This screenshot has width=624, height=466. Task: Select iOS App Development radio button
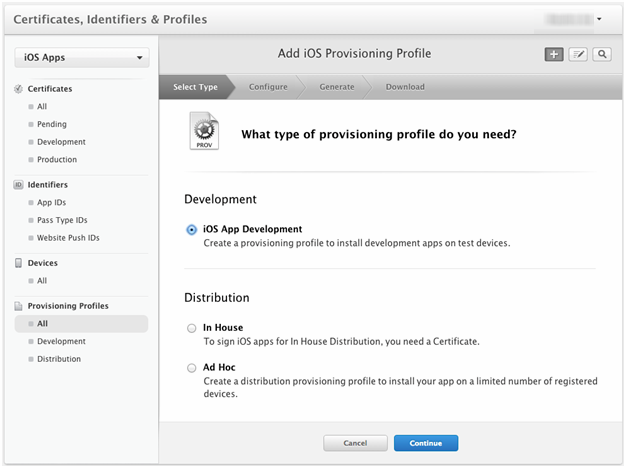(192, 230)
